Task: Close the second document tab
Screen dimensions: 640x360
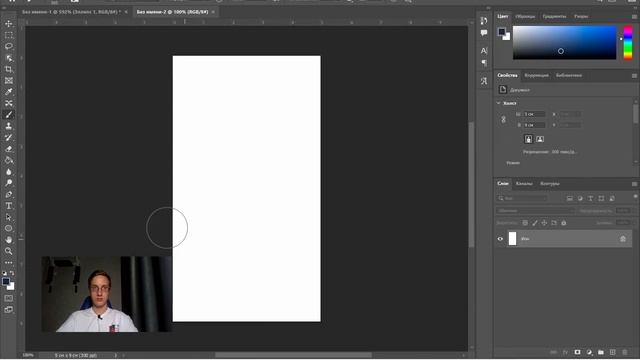Action: coord(213,12)
